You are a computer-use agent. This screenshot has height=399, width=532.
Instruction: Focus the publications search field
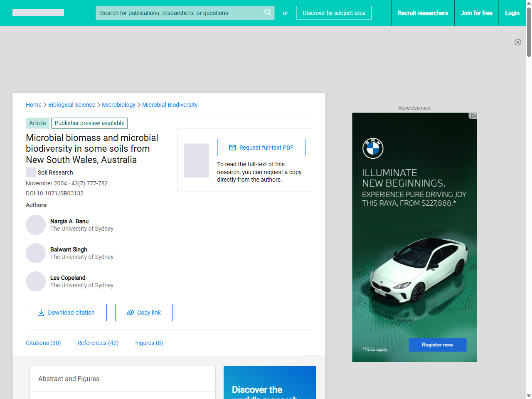coord(179,13)
